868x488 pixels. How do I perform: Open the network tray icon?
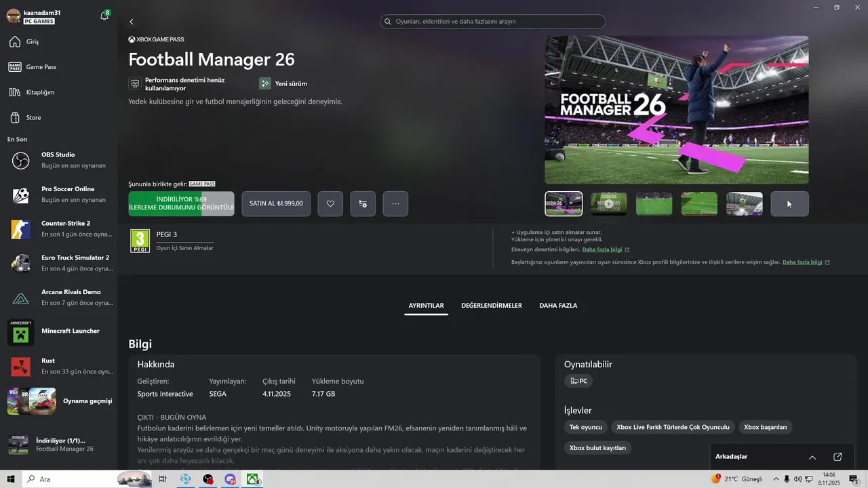(x=808, y=479)
